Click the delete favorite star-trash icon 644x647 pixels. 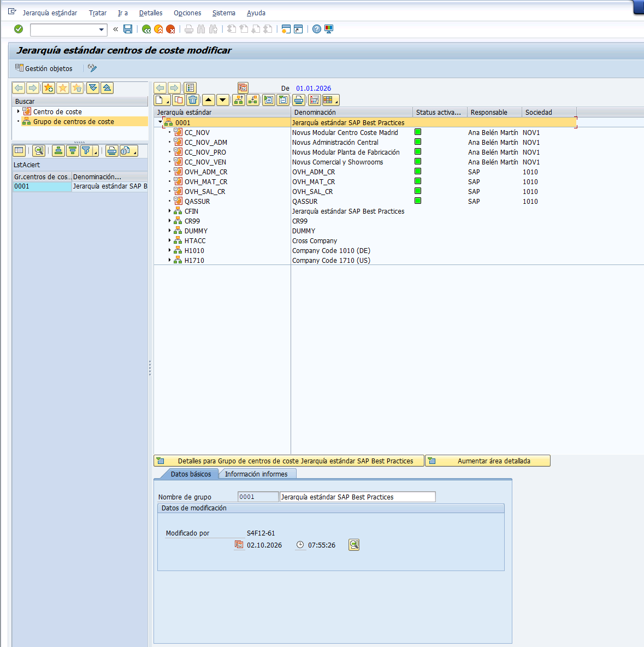(76, 88)
